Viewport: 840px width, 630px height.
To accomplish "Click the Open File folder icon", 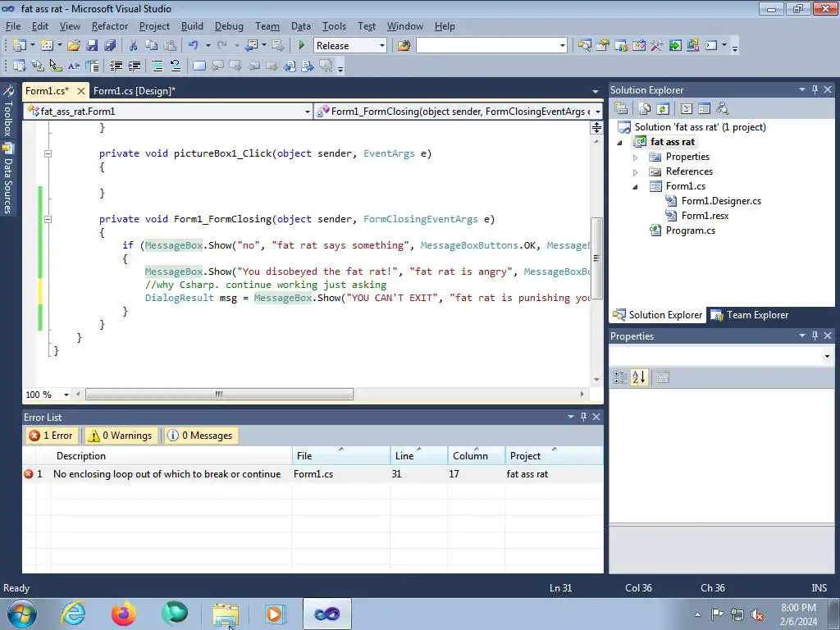I will pos(73,46).
